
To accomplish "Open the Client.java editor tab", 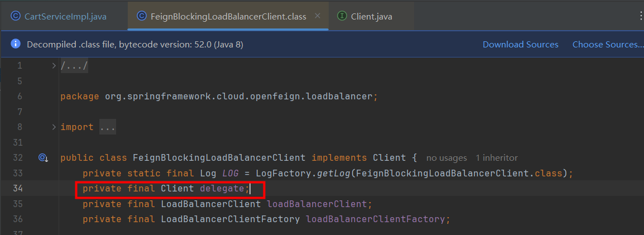I will click(371, 16).
